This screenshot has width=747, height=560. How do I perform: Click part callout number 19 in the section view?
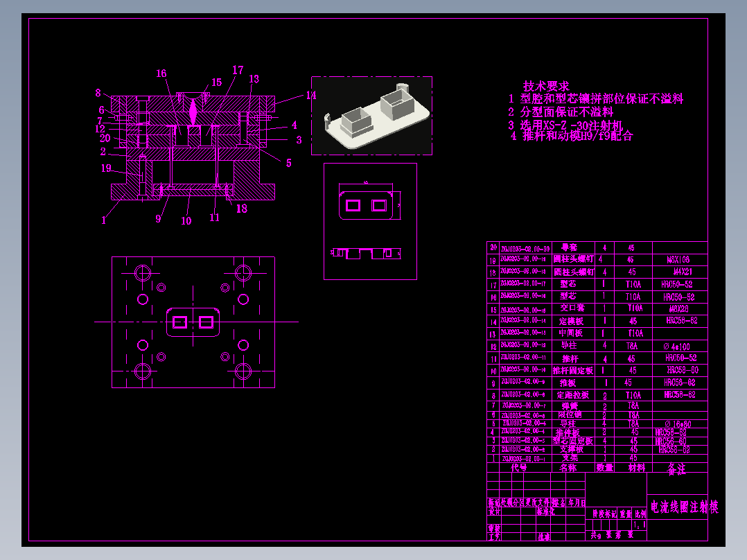tap(106, 168)
